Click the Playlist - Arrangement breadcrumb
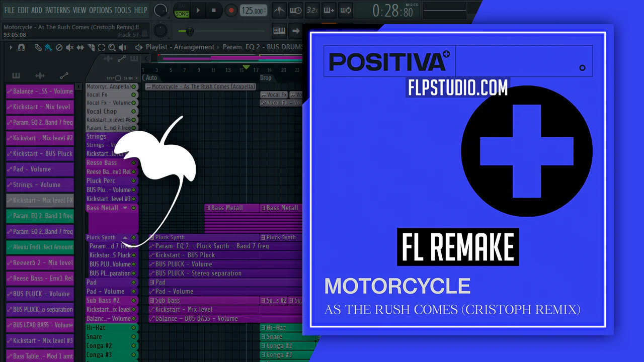Image resolution: width=644 pixels, height=362 pixels. point(180,47)
